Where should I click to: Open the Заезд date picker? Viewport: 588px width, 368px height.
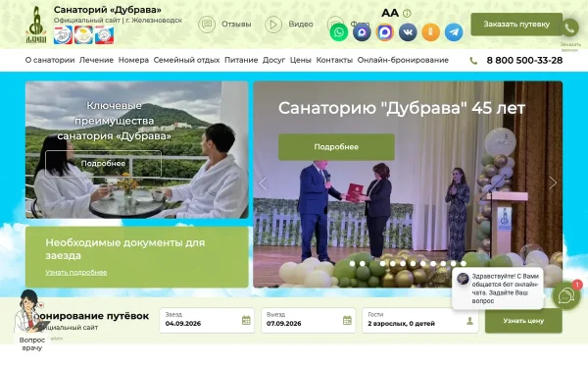pyautogui.click(x=207, y=320)
